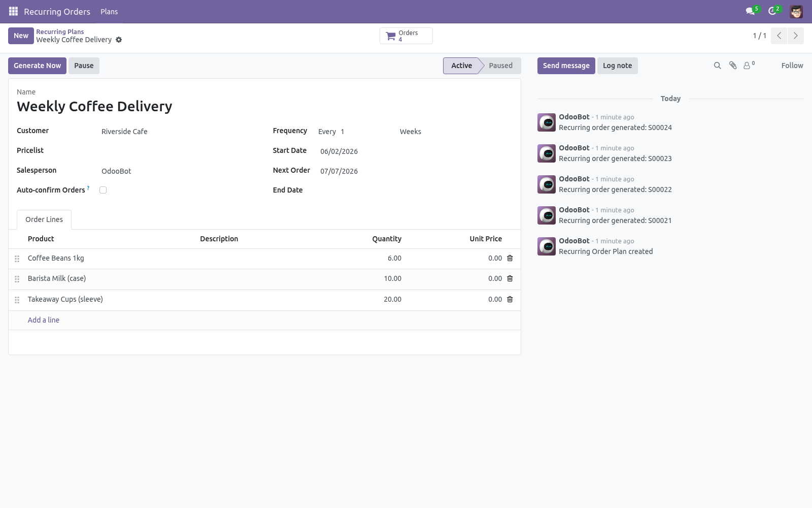Go to next record arrow
Screen dimensions: 812x508
[795, 36]
